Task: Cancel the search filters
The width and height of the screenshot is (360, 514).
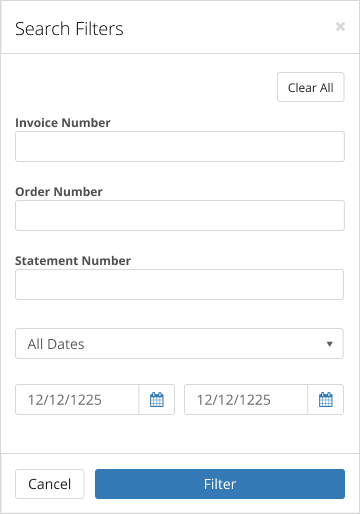Action: 50,484
